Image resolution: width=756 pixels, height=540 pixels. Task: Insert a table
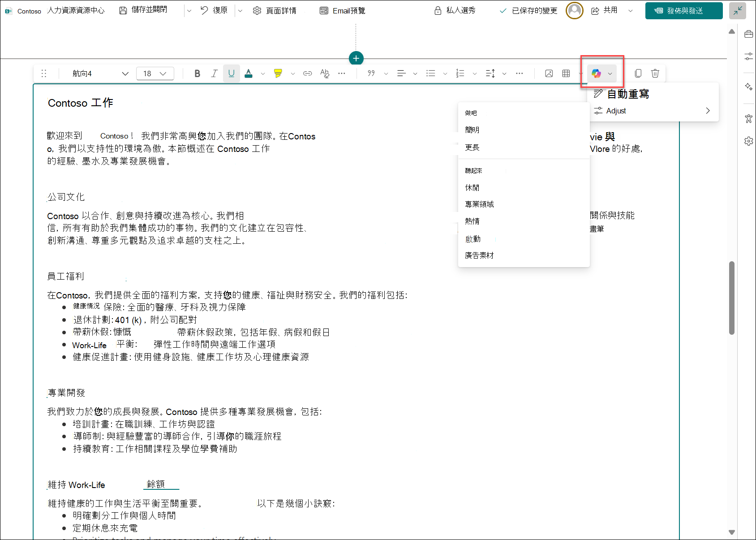566,73
